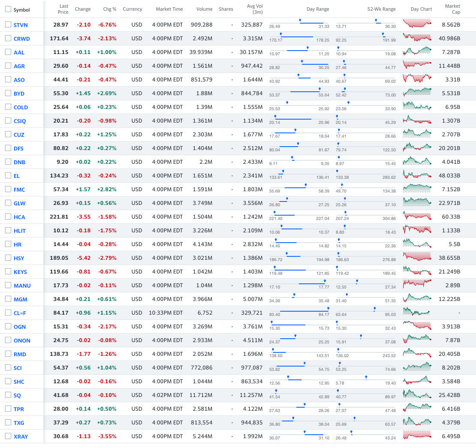This screenshot has width=476, height=448.
Task: View the SHC day chart sparkline
Action: coord(417,380)
